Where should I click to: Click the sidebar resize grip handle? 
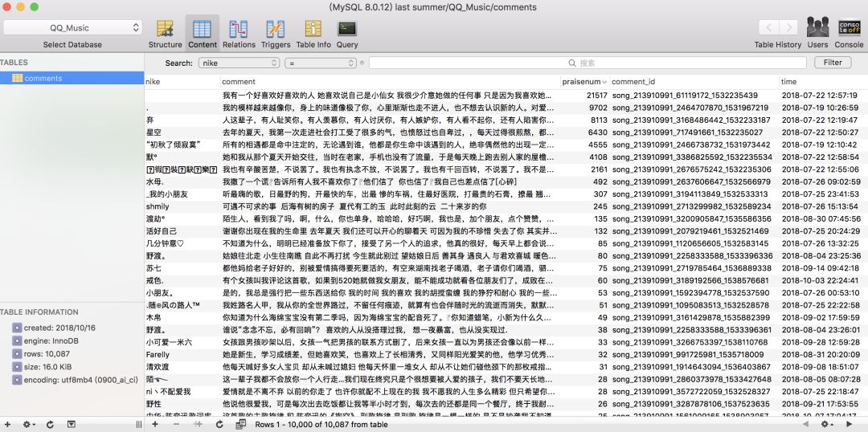coord(138,424)
